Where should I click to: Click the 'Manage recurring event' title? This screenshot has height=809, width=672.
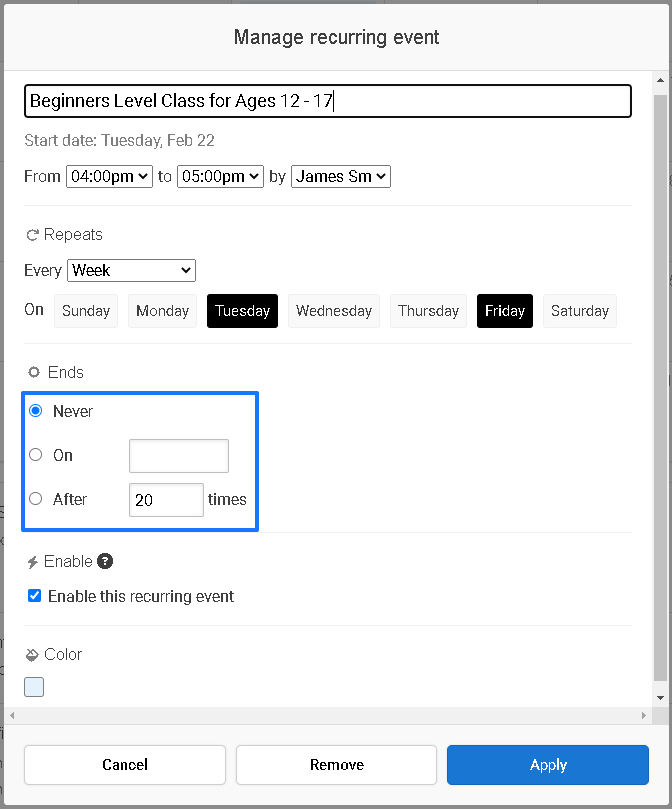[337, 37]
